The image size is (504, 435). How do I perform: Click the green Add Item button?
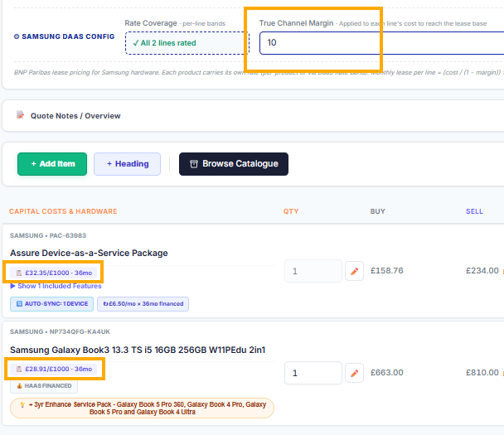52,164
